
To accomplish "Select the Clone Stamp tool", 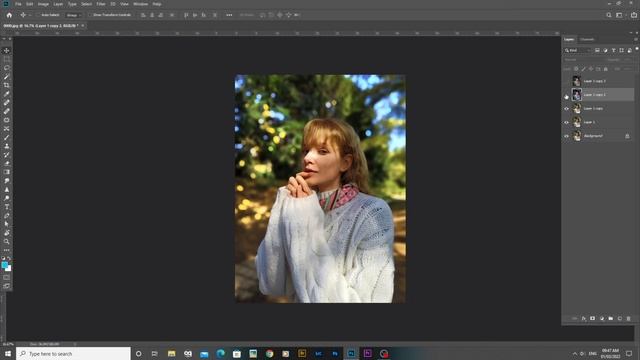I will pyautogui.click(x=7, y=146).
